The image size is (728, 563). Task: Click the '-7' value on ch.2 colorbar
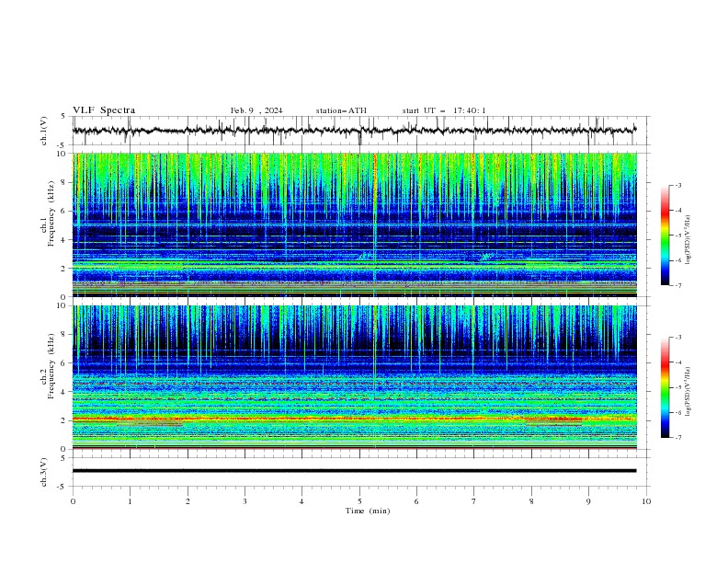(x=678, y=438)
